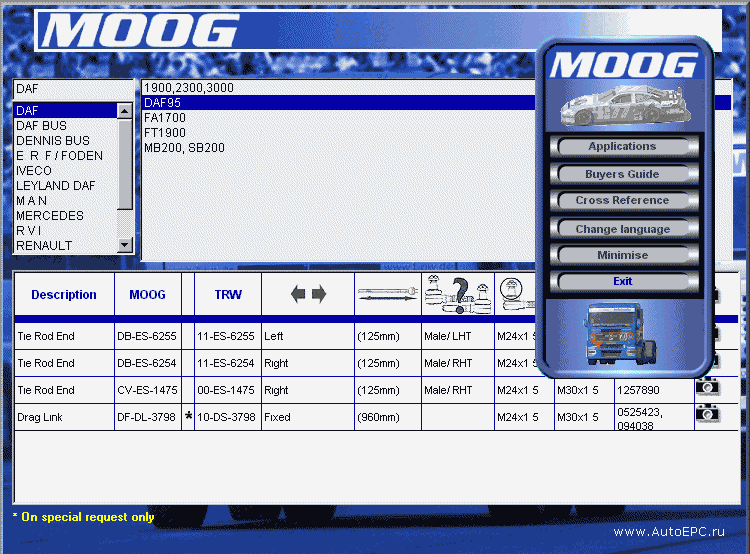Image resolution: width=750 pixels, height=554 pixels.
Task: Click MOOG part DB-ES-6254
Action: pyautogui.click(x=148, y=363)
